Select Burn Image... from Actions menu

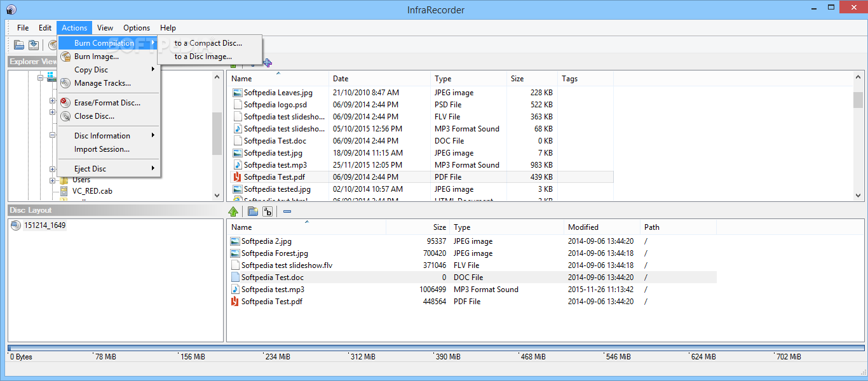[x=109, y=57]
